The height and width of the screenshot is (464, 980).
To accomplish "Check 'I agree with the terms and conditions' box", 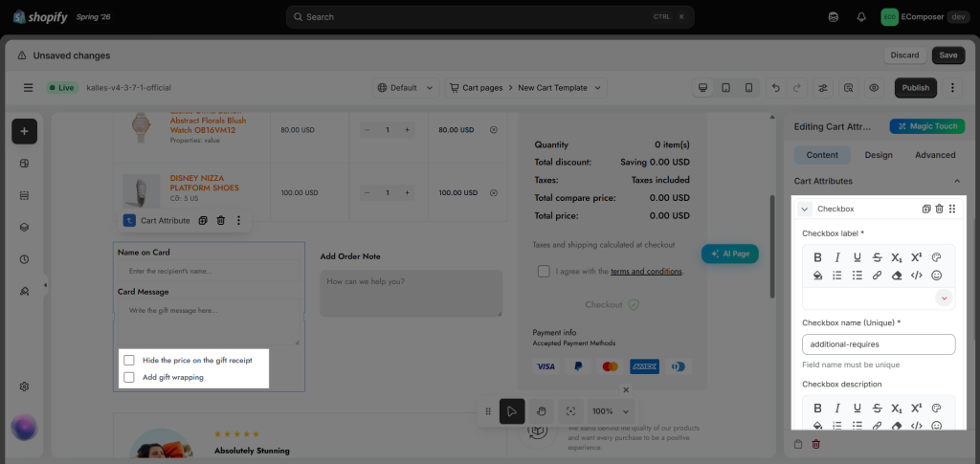I will [x=544, y=272].
